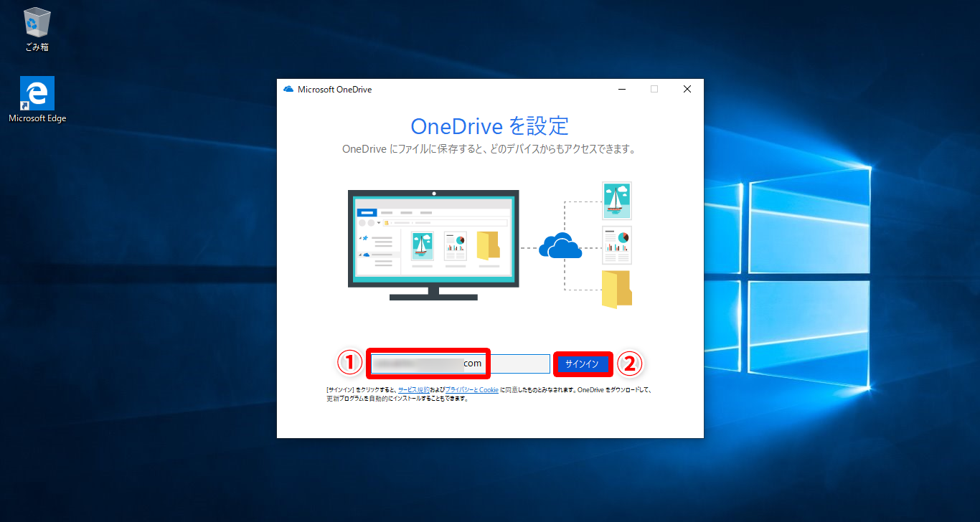Open the サービス規約 link
The width and height of the screenshot is (980, 522).
pos(414,390)
